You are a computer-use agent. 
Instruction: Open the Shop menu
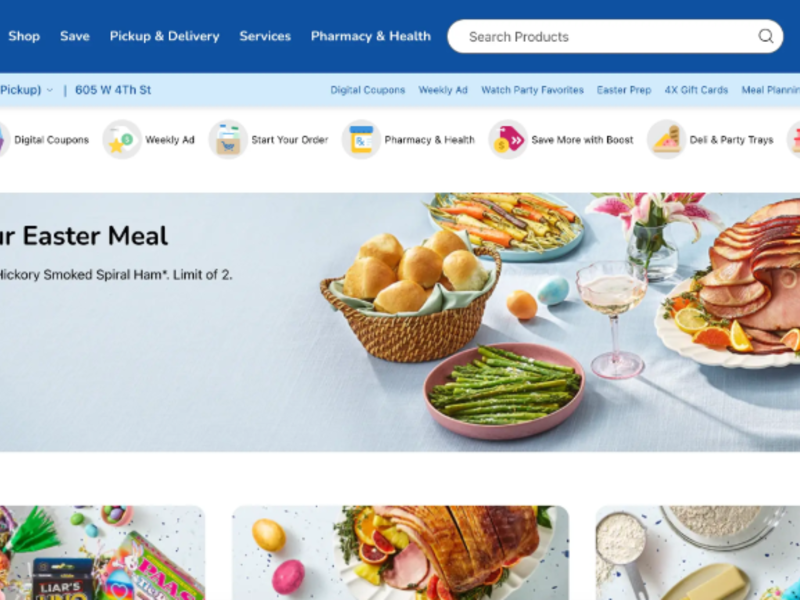tap(24, 36)
